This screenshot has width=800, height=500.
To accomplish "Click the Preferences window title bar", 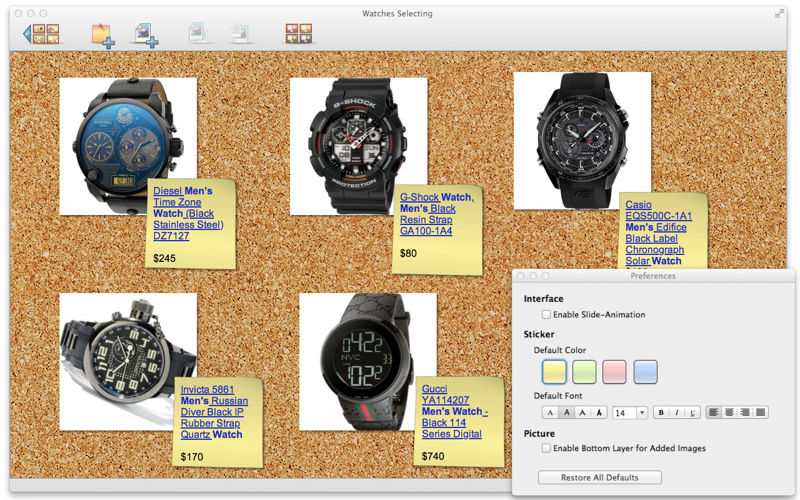I will click(653, 276).
